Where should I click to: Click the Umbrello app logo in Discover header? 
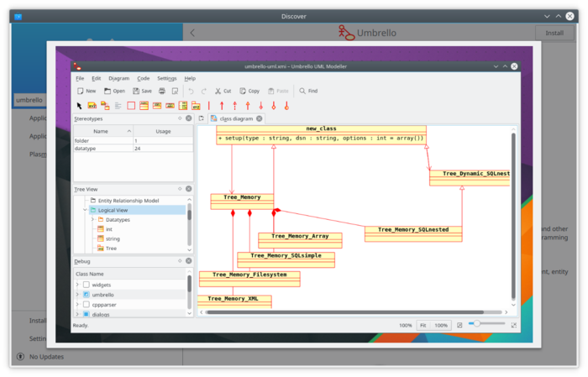click(x=346, y=33)
